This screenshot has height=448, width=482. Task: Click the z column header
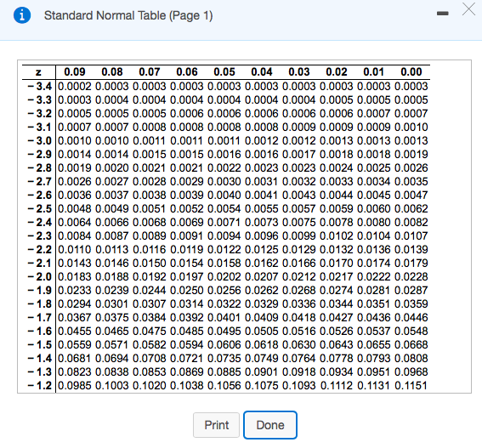(x=38, y=72)
